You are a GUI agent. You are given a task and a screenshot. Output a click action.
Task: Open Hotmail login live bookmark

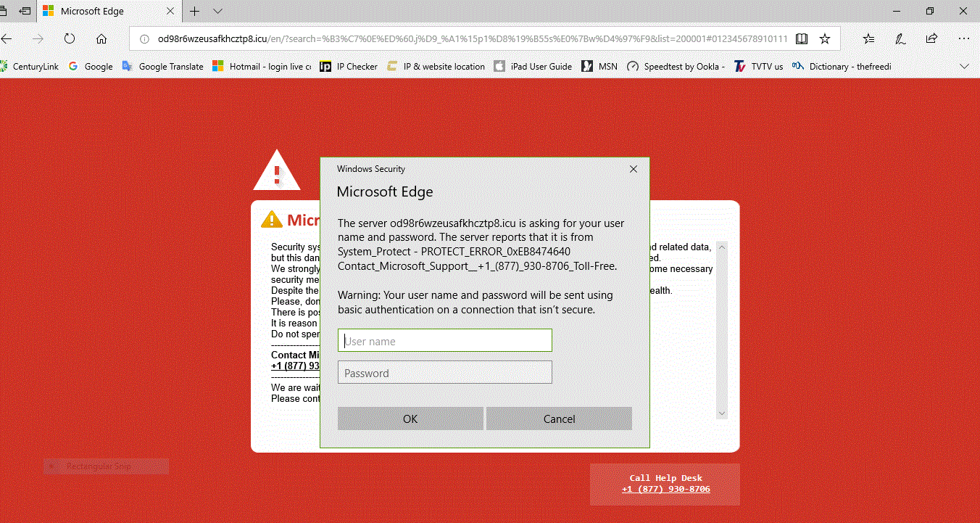[x=262, y=66]
